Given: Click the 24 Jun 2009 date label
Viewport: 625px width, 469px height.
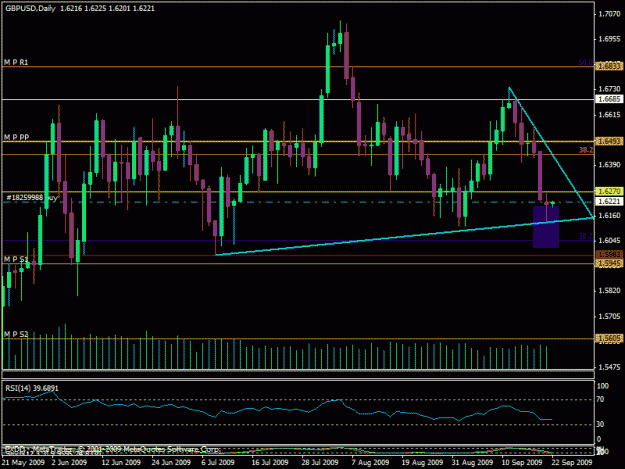Looking at the screenshot, I should (x=171, y=463).
